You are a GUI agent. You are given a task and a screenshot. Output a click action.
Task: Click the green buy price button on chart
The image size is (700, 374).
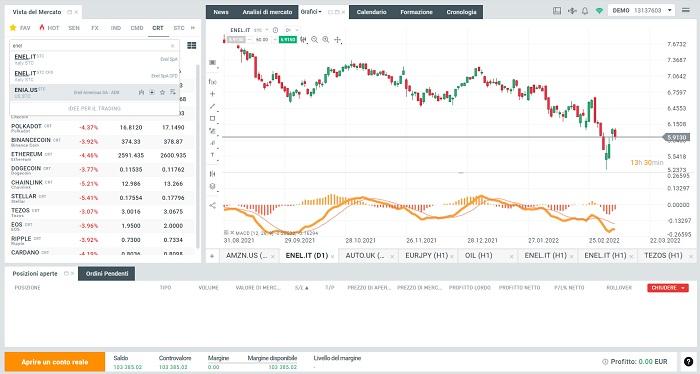click(288, 40)
